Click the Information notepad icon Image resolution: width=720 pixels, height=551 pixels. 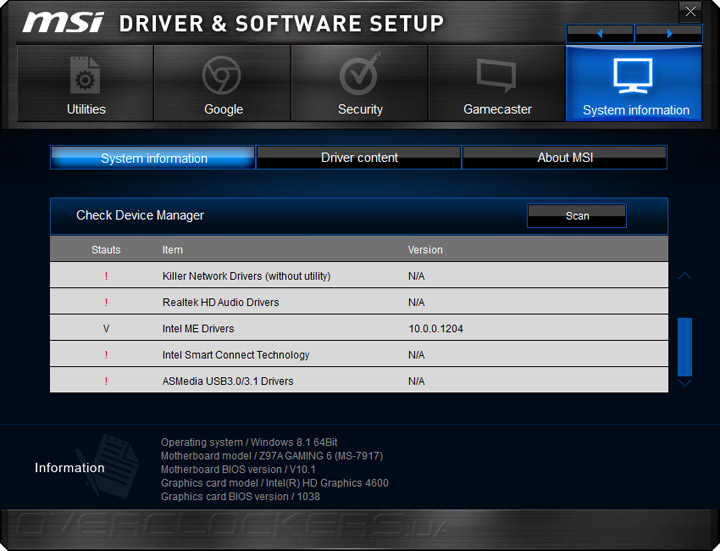point(109,465)
